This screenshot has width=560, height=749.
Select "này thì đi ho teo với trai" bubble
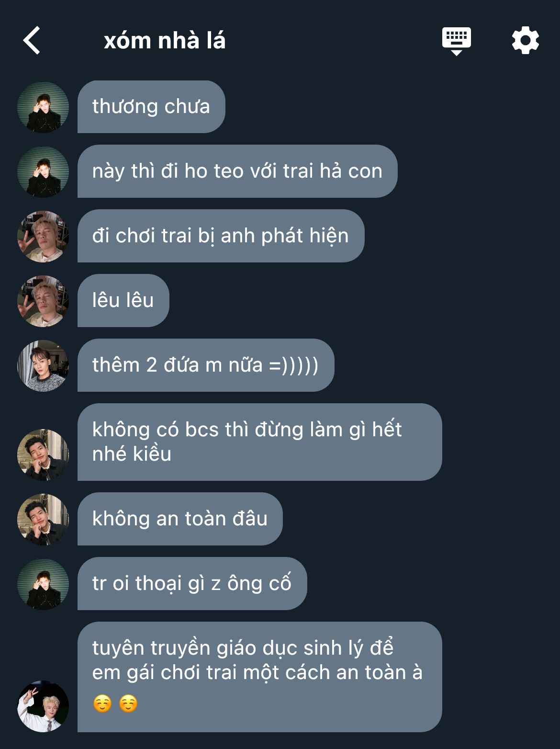237,171
